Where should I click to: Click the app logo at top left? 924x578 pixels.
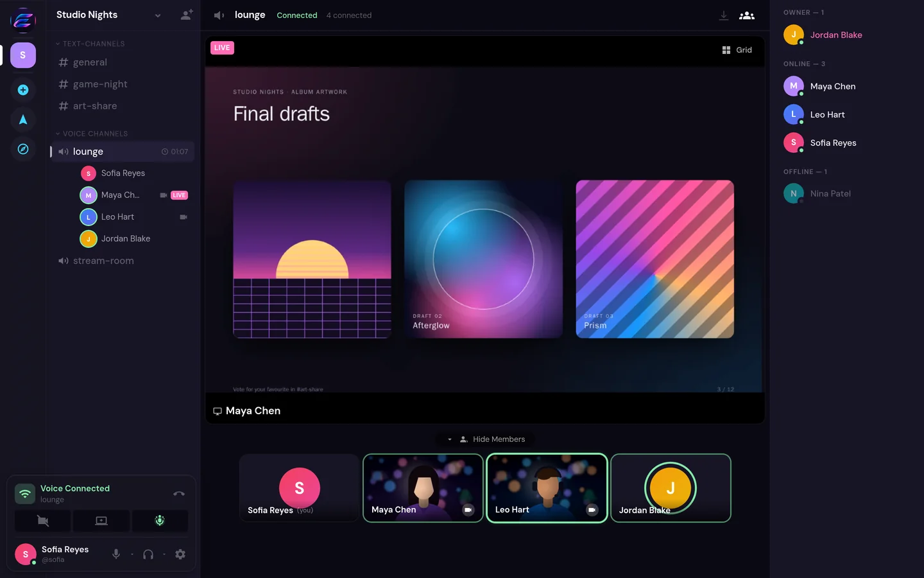coord(23,20)
